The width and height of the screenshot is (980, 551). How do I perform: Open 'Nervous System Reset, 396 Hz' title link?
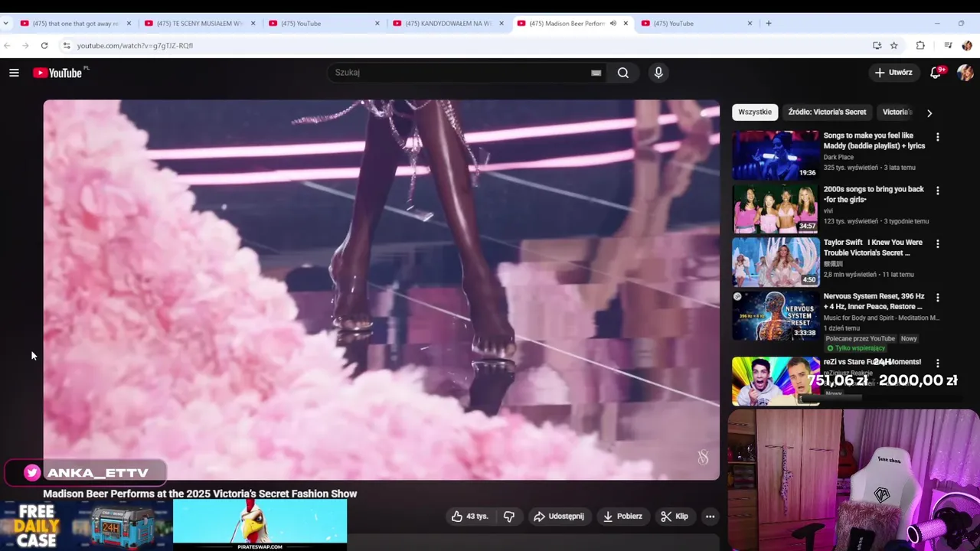[874, 302]
